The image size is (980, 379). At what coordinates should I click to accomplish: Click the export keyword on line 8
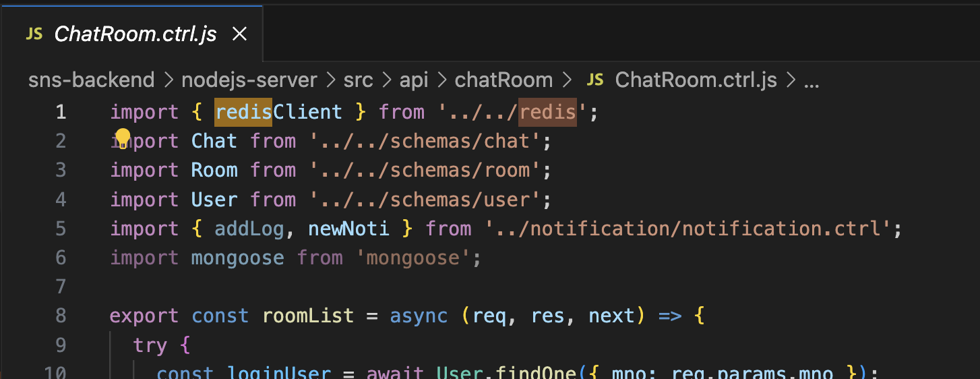pyautogui.click(x=144, y=316)
